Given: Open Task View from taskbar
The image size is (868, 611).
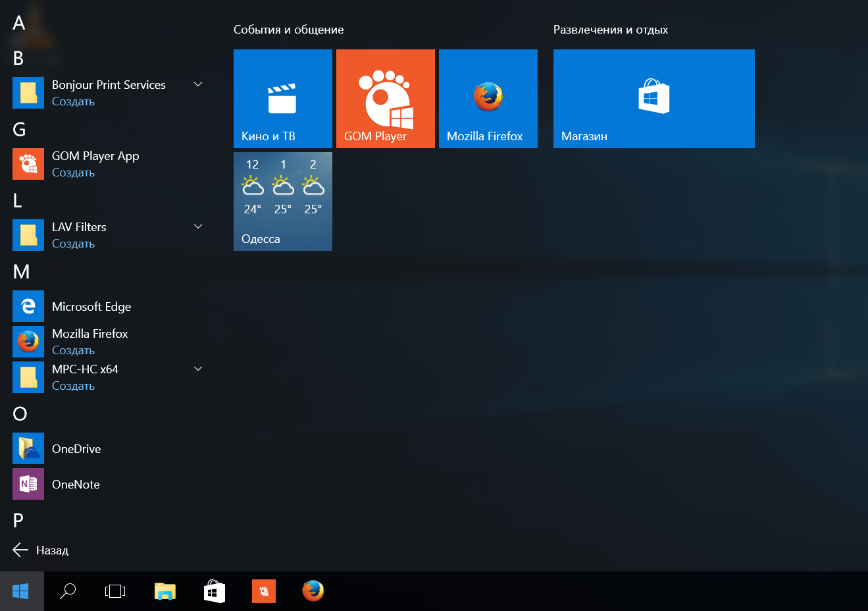Looking at the screenshot, I should pos(115,591).
